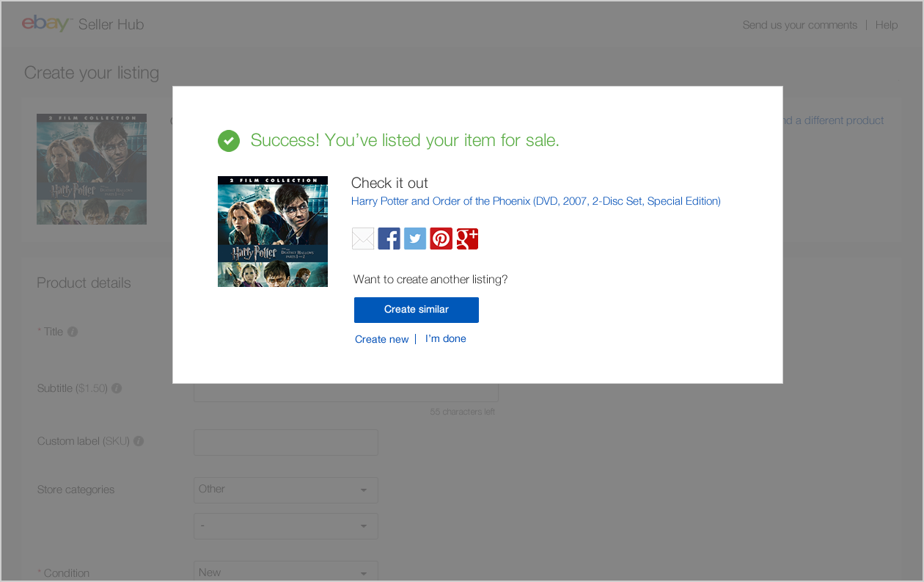924x582 pixels.
Task: Share listing on Google Plus
Action: click(467, 239)
